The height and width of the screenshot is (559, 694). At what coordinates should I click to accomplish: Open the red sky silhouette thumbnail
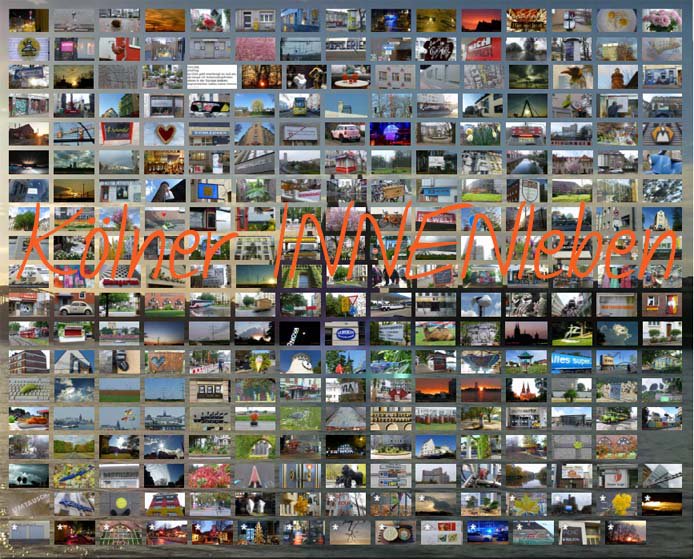click(481, 20)
